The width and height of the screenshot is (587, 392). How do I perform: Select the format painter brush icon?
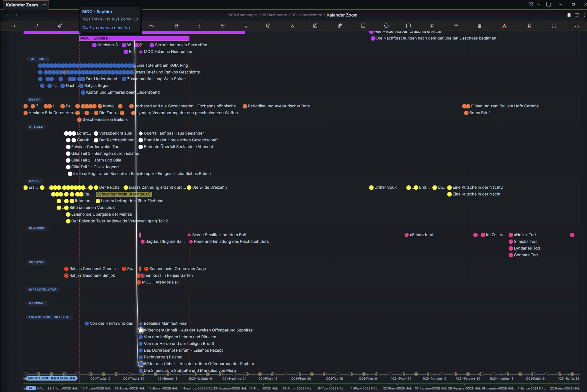[x=60, y=26]
